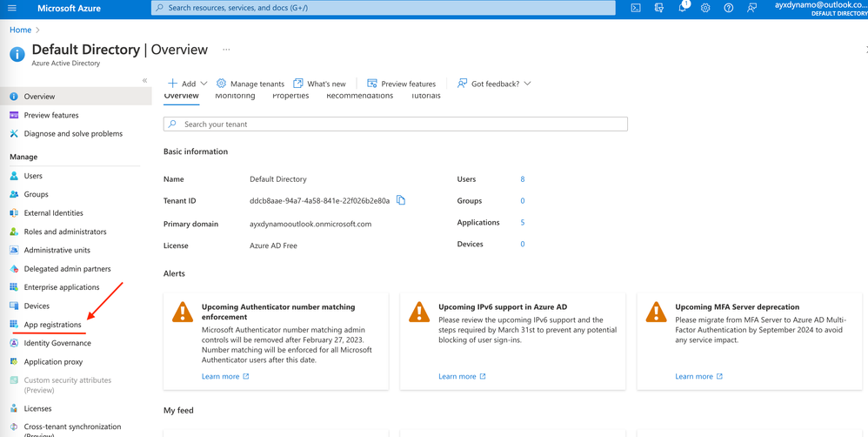Viewport: 868px width, 437px height.
Task: Collapse the left sidebar menu
Action: click(x=145, y=80)
